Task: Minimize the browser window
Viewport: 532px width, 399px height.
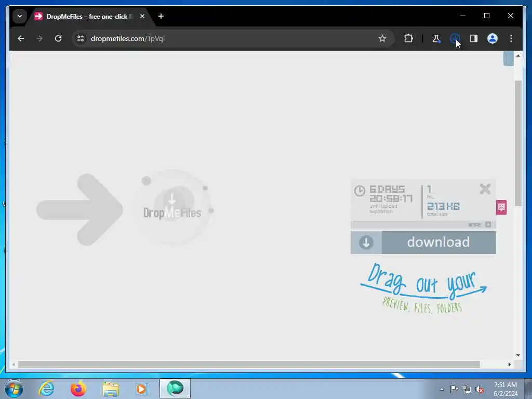Action: (x=463, y=16)
